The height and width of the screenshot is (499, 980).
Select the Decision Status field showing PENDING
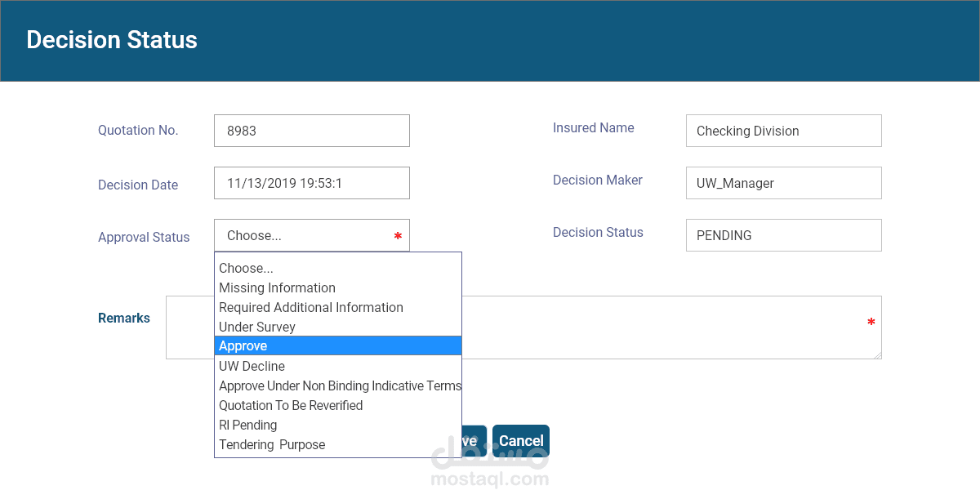point(783,235)
